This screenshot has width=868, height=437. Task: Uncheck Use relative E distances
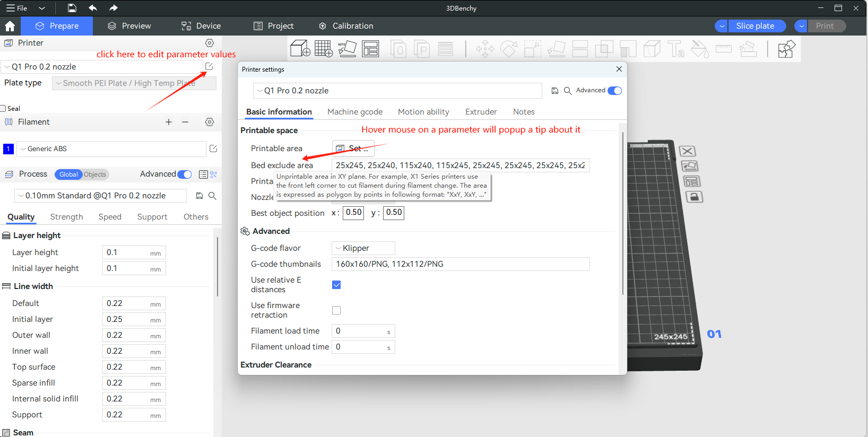click(336, 285)
